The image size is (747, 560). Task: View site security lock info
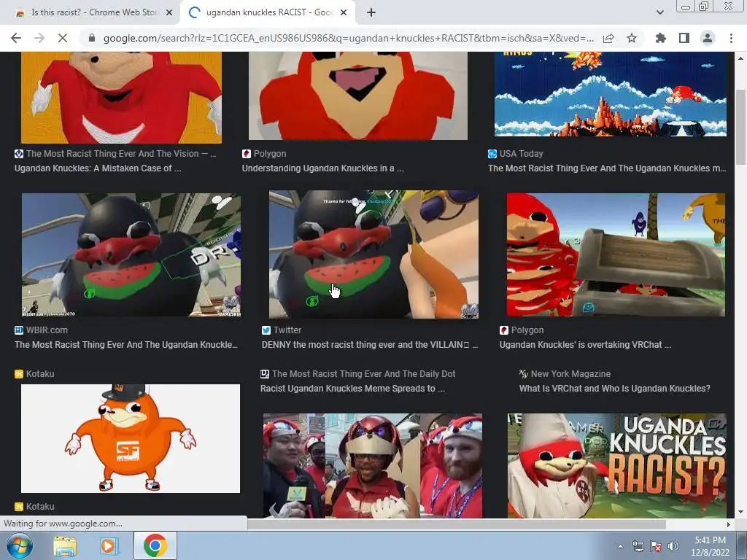pos(92,38)
